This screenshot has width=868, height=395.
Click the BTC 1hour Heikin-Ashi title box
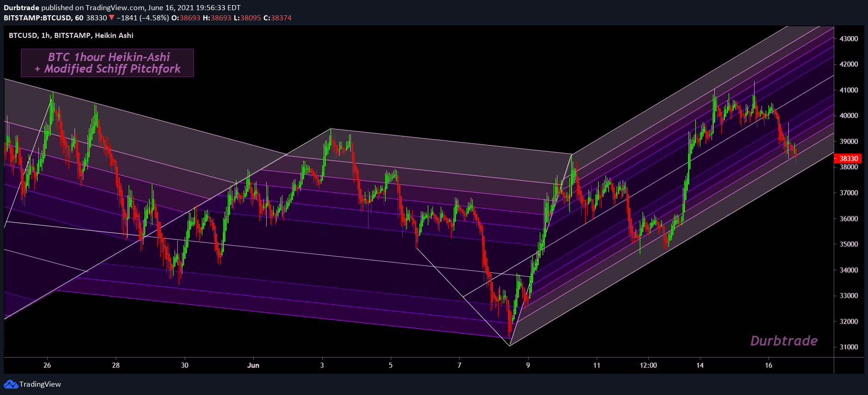(107, 63)
